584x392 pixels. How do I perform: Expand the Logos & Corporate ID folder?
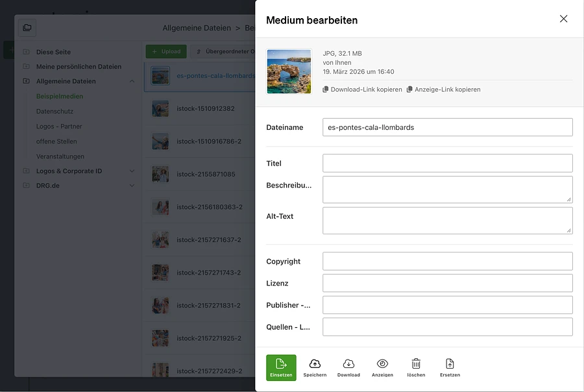pos(132,171)
